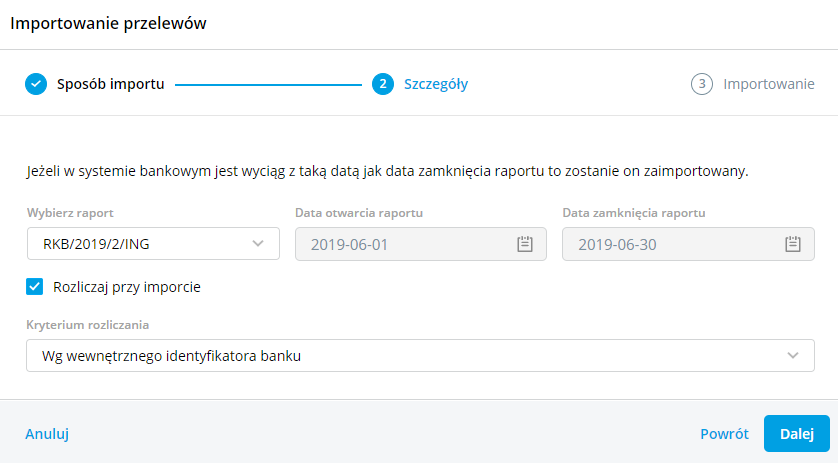The image size is (838, 463).
Task: Open calendar picker for Data zamknięcia raportu
Action: coord(792,244)
